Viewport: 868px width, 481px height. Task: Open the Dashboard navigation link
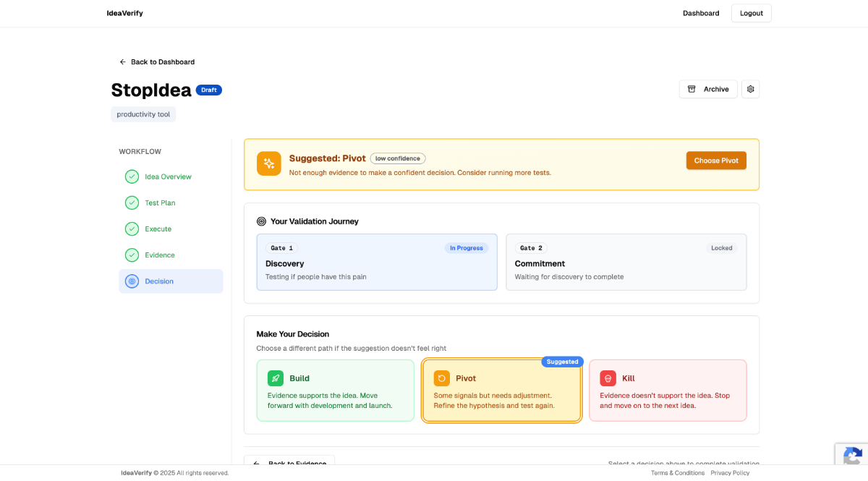pyautogui.click(x=701, y=13)
